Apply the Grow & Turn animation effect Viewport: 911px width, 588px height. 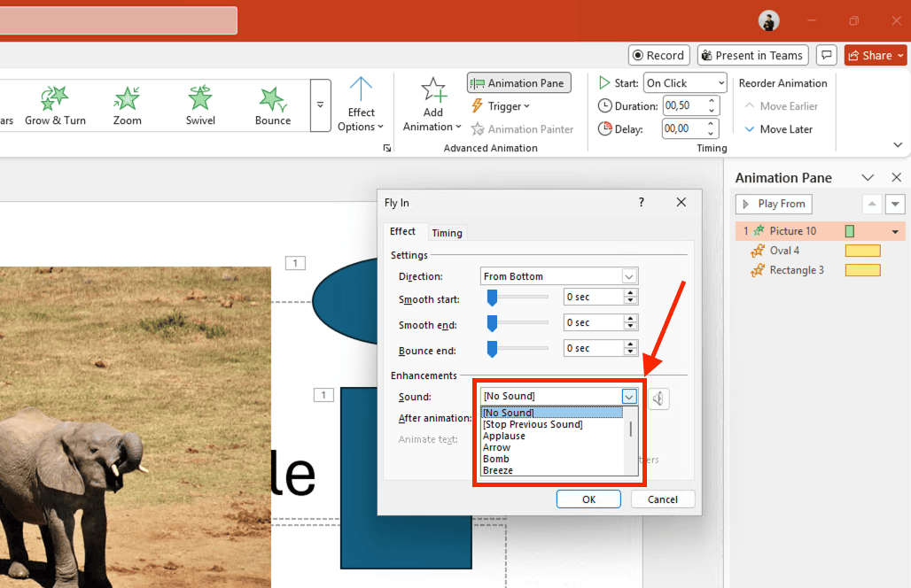point(55,105)
